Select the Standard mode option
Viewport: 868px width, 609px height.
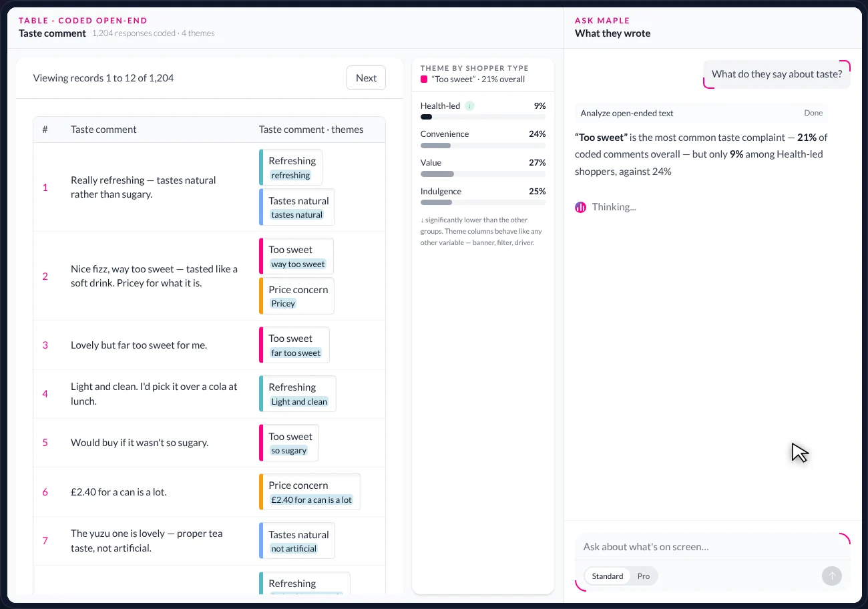point(607,576)
